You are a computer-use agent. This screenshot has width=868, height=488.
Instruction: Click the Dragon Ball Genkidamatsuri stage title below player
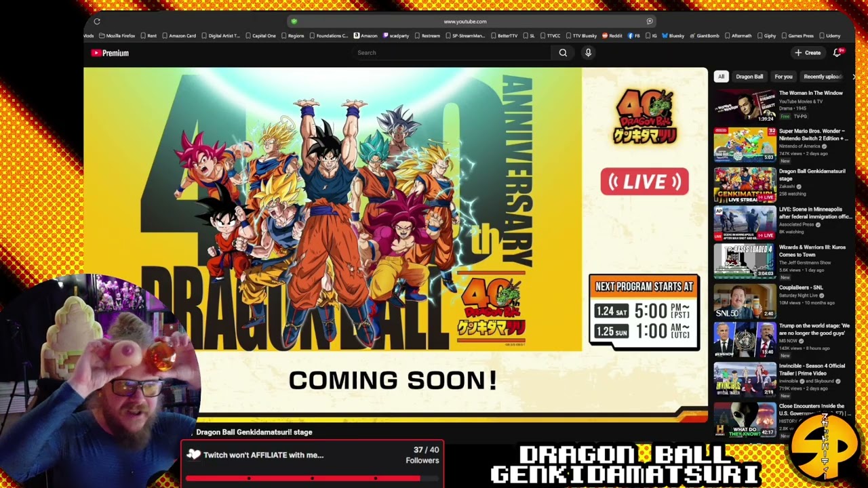point(254,432)
